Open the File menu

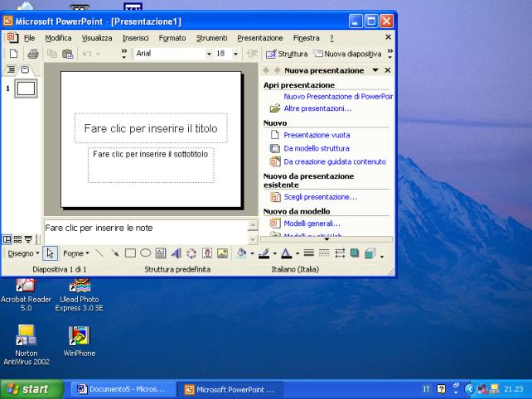[x=30, y=38]
